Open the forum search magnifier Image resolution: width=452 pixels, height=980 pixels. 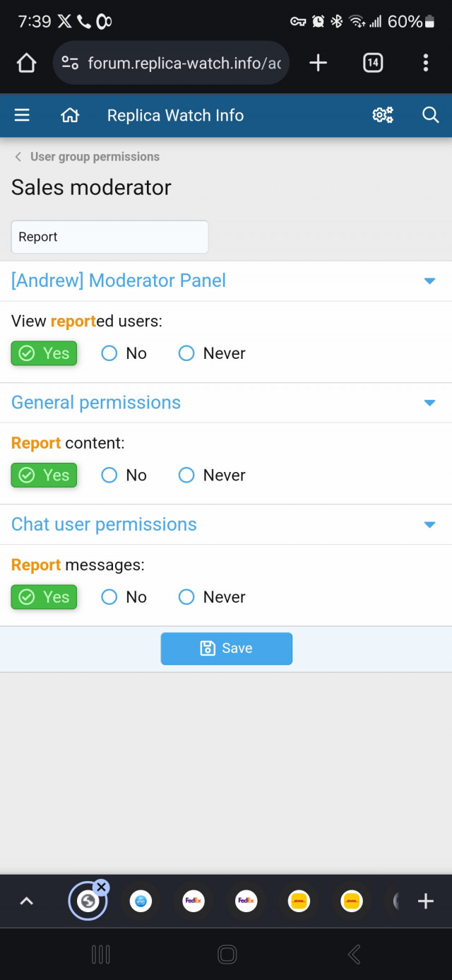(430, 115)
